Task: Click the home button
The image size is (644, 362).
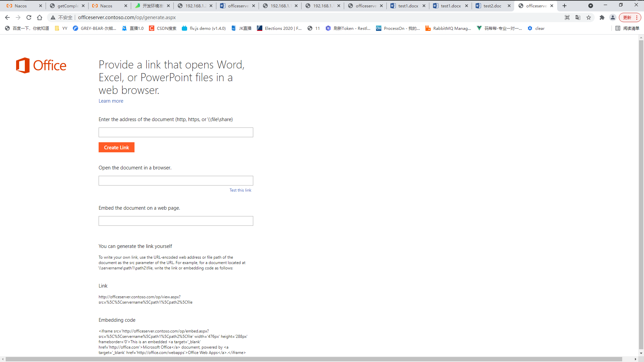Action: [40, 17]
